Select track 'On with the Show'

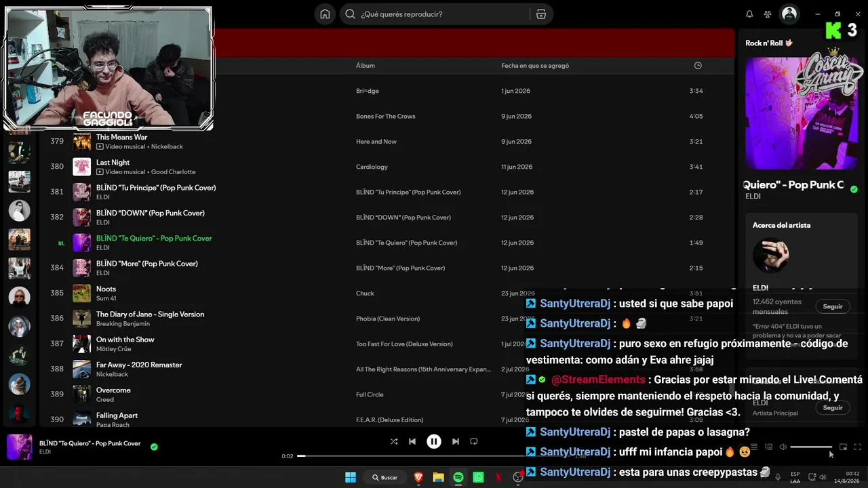(x=125, y=340)
